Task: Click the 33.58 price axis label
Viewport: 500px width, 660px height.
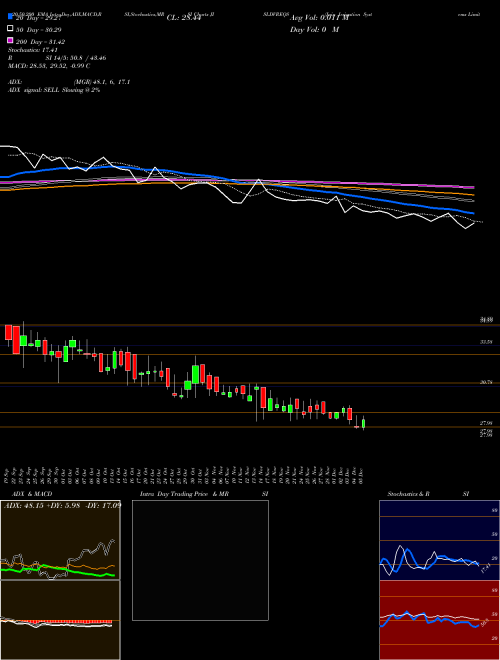Action: [x=486, y=342]
